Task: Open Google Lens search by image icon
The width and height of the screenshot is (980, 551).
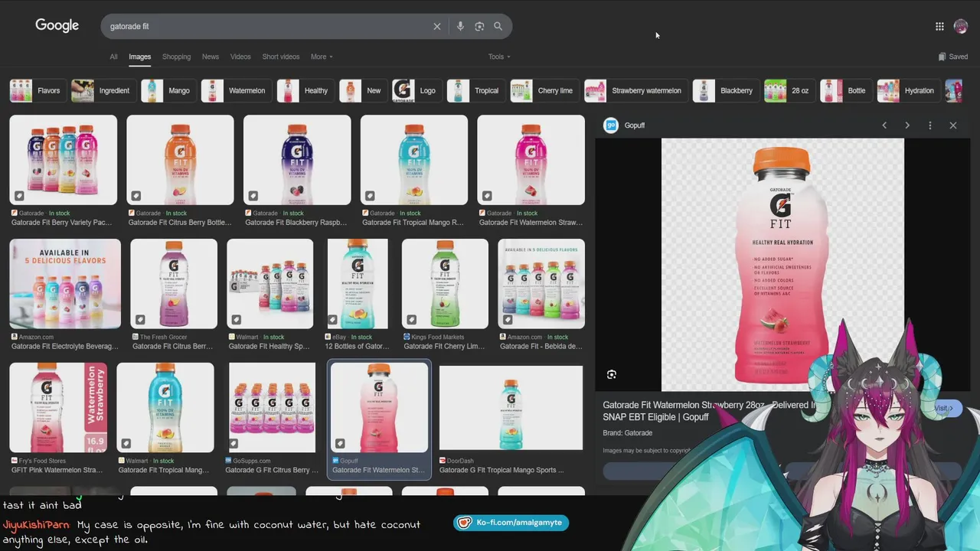Action: click(x=479, y=26)
